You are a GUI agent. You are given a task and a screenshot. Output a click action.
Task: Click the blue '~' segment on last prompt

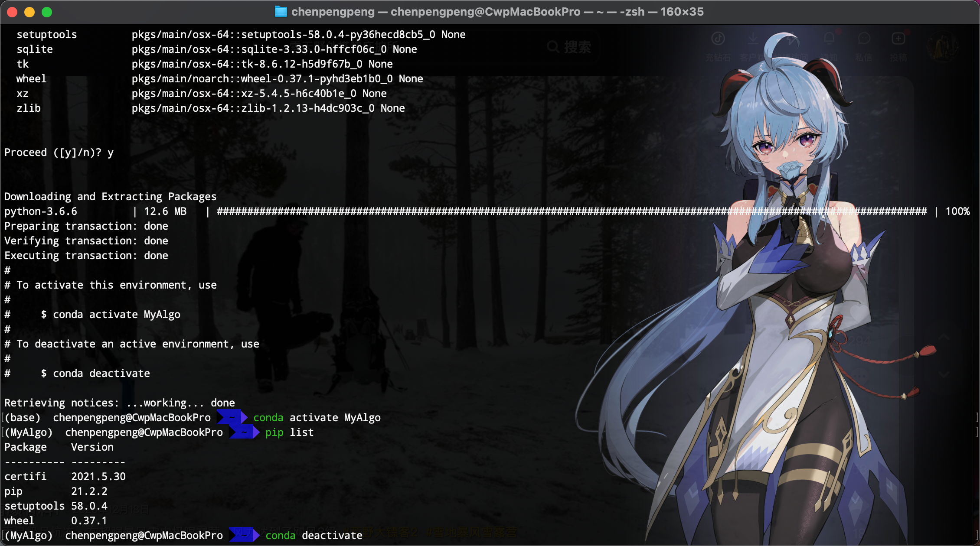coord(244,536)
